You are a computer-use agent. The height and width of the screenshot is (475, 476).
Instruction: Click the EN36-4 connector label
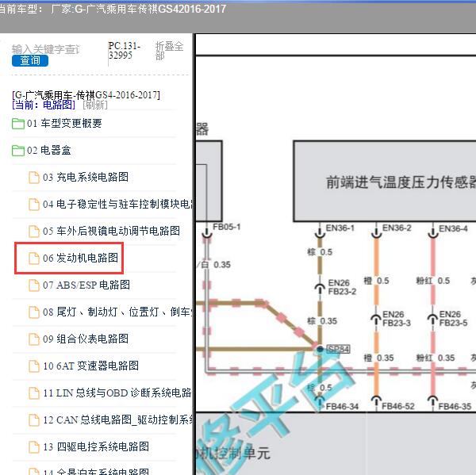pos(453,228)
